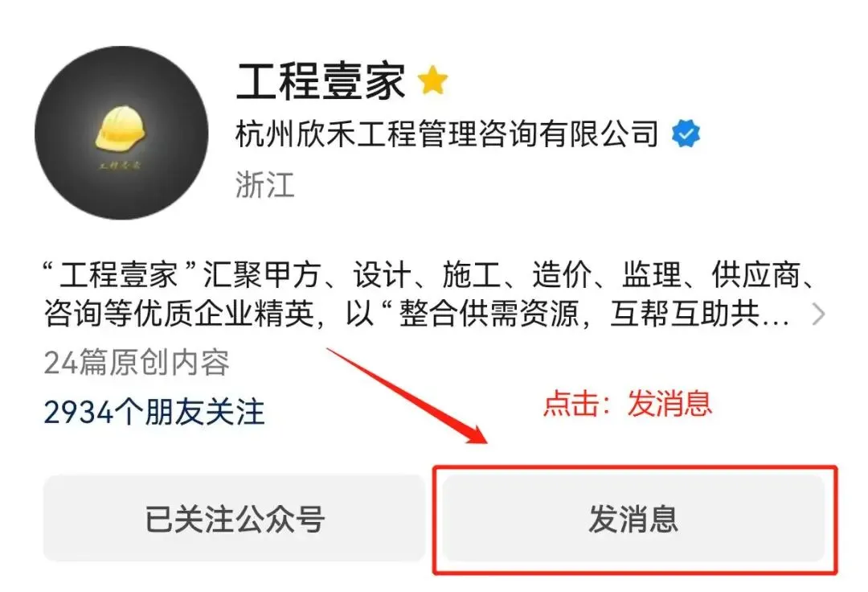Click the 已关注公众号 button
868x592 pixels.
[234, 518]
